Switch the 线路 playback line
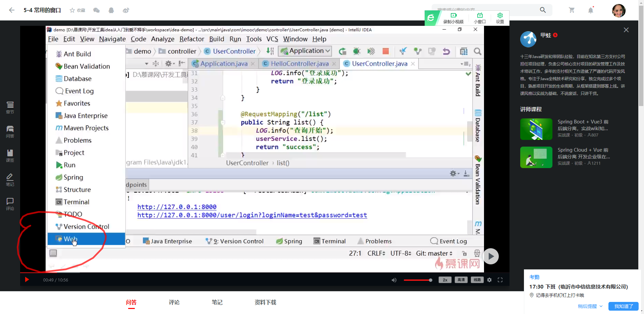This screenshot has width=644, height=314. point(477,280)
